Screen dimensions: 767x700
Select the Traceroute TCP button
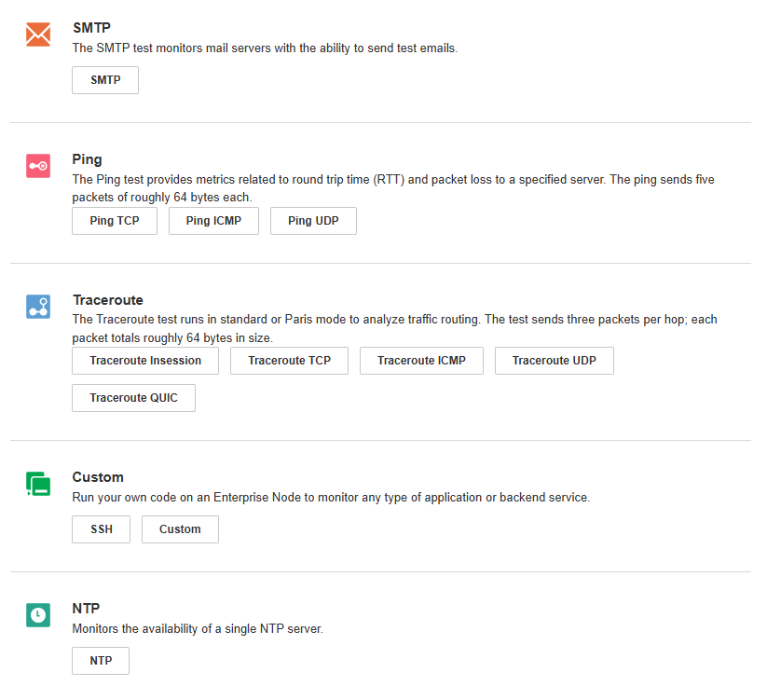coord(289,361)
